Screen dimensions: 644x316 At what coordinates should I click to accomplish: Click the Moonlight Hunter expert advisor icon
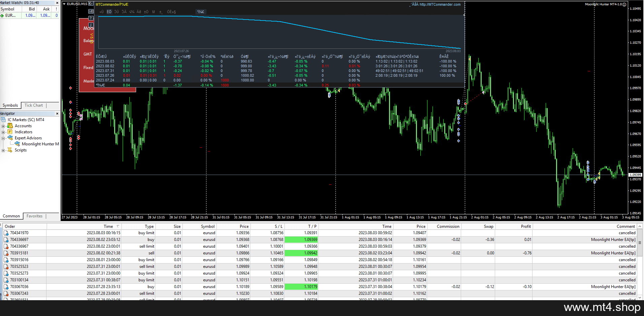click(x=17, y=144)
